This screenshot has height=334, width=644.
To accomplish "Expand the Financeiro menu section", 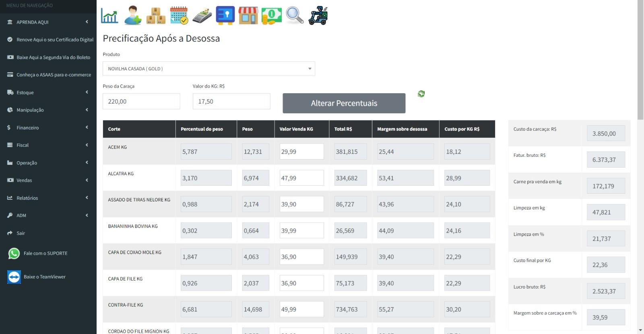I will click(48, 128).
